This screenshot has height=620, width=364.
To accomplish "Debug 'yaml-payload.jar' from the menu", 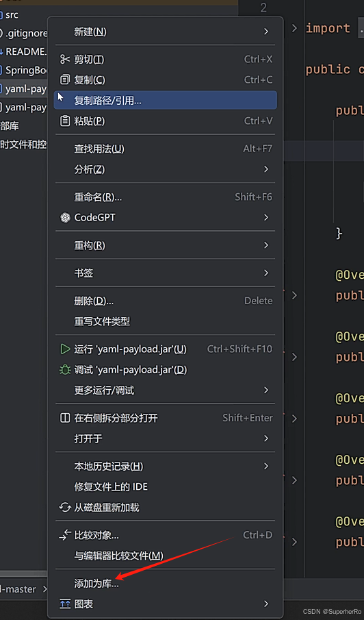I will [166, 370].
